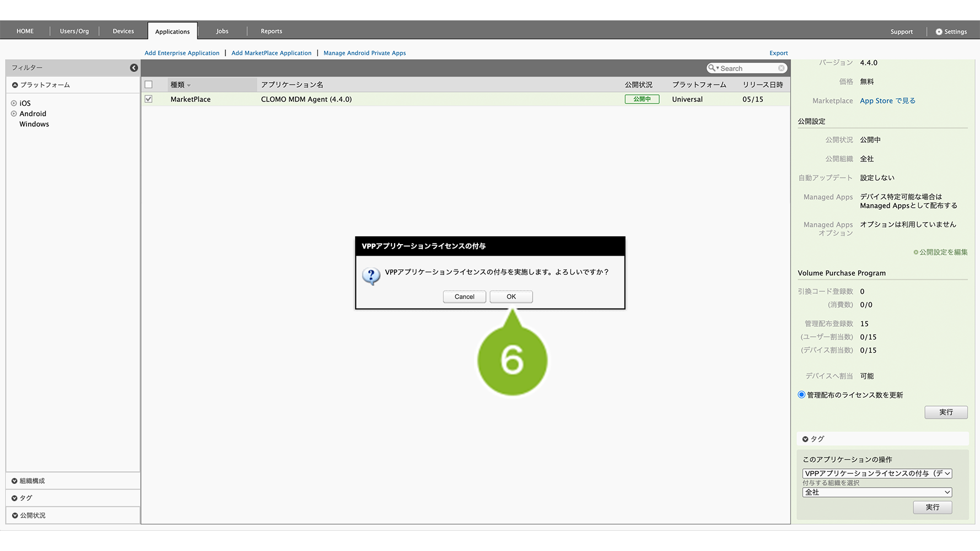
Task: Toggle the select-all header checkbox
Action: coord(148,85)
